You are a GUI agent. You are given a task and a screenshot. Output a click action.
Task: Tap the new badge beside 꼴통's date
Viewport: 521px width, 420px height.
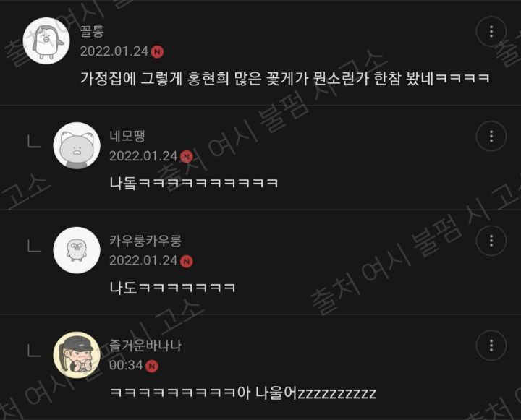157,52
